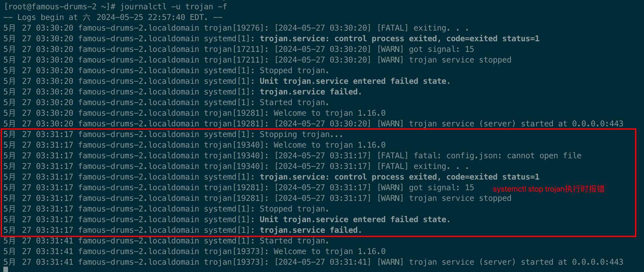Click 'Welcome to trojan 1.16.0' from PID 19340
This screenshot has height=272, width=644.
click(329, 145)
